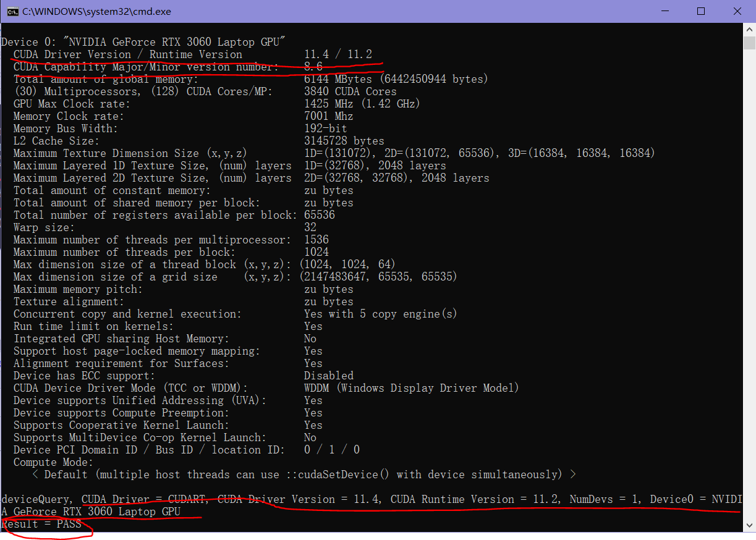The height and width of the screenshot is (540, 756).
Task: Click 'WDDM (Windows Display Driver Model)' text
Action: pyautogui.click(x=411, y=388)
